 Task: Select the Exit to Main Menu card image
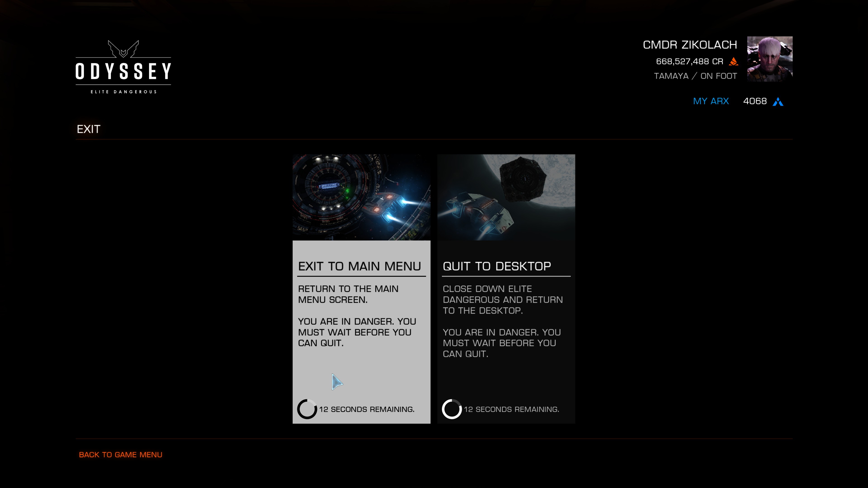[x=361, y=197]
